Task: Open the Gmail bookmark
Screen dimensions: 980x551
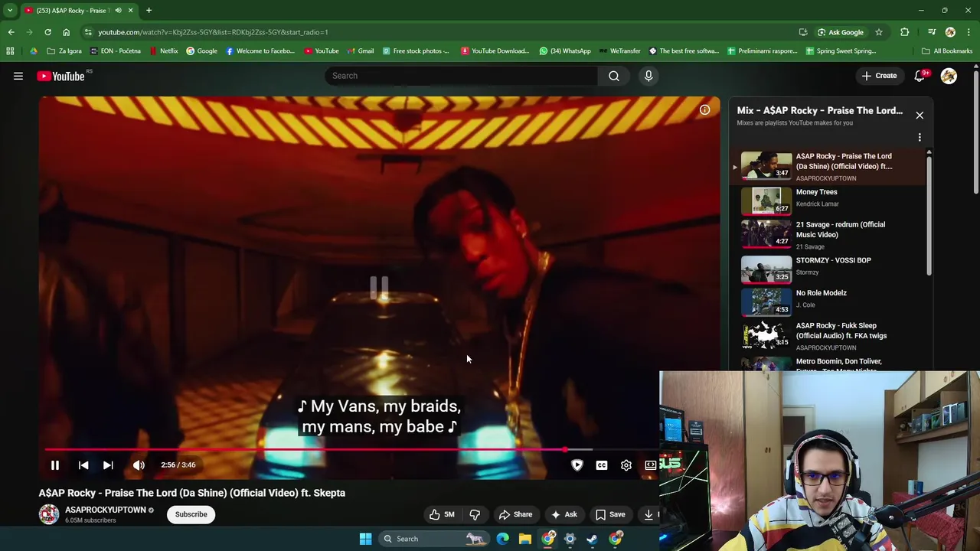Action: (x=360, y=51)
